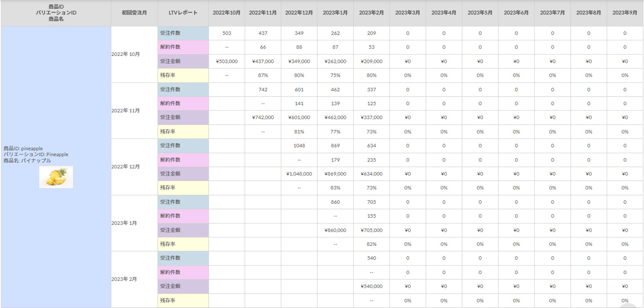
Task: Click retention rate value 77%
Action: click(x=335, y=132)
